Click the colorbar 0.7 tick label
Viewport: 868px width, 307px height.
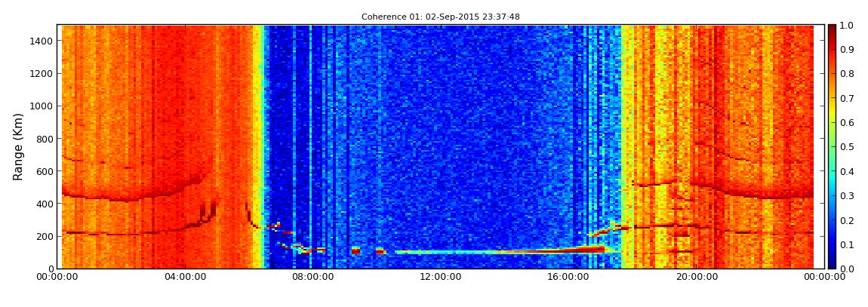(x=847, y=99)
